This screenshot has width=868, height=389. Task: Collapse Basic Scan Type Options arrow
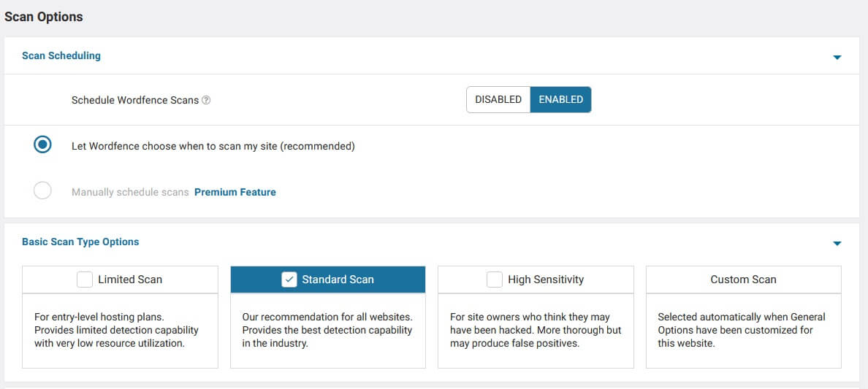click(837, 243)
